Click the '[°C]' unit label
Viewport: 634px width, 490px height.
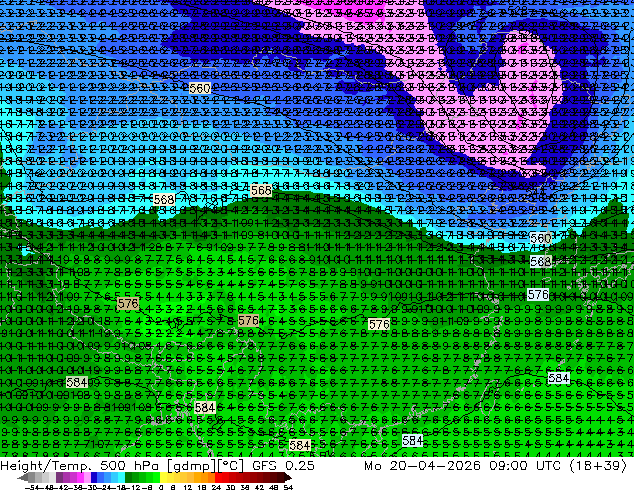point(229,466)
